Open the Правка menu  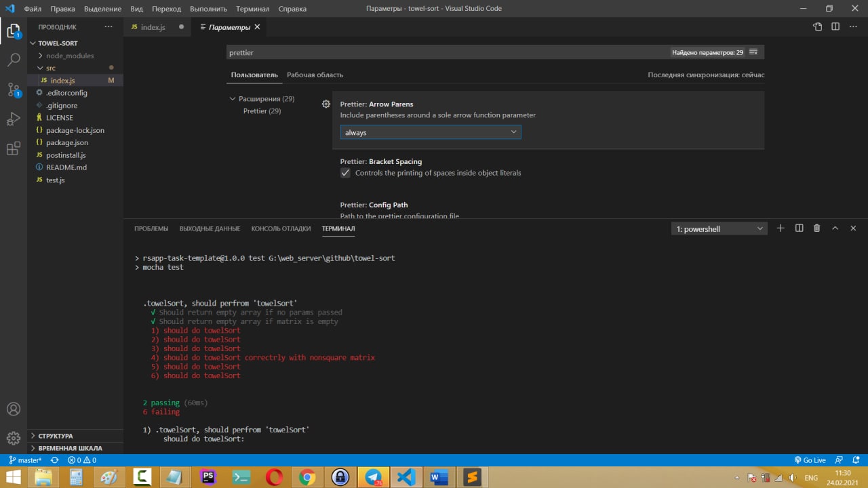pos(62,9)
